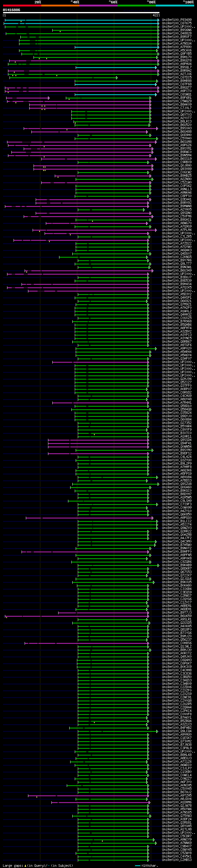The width and height of the screenshot is (197, 868).
Task: Click the UniRef100_Q6YTO3 label
Action: tap(177, 115)
